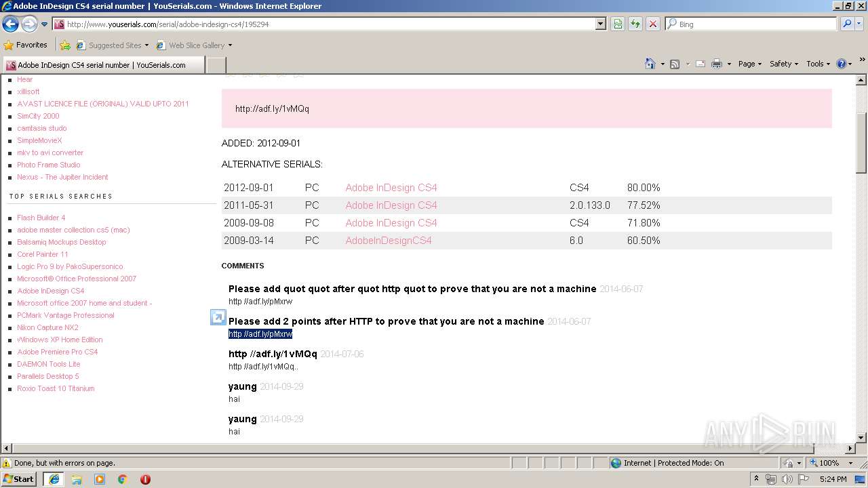The height and width of the screenshot is (488, 868).
Task: Select the Adobe InDesign CS4 serial number tab
Action: (103, 64)
